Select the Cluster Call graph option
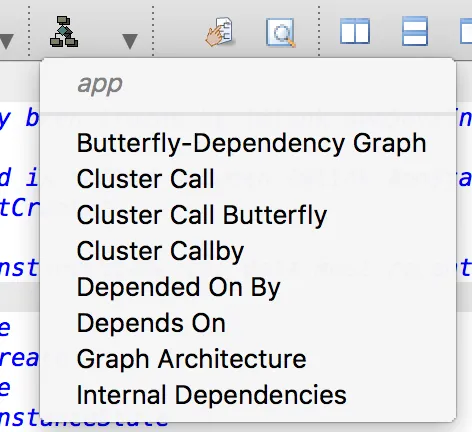 (x=145, y=179)
